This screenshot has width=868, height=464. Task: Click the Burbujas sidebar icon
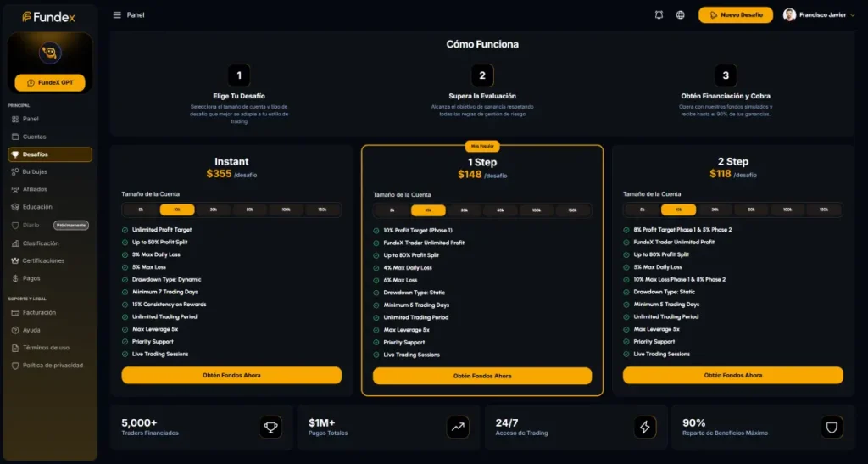pyautogui.click(x=15, y=171)
